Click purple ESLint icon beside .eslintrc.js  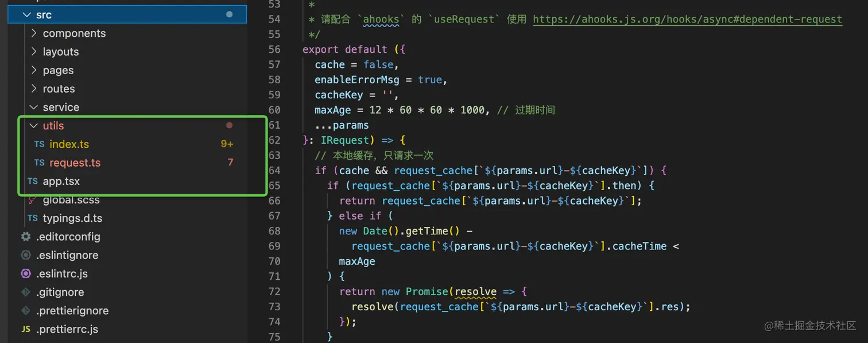[25, 273]
